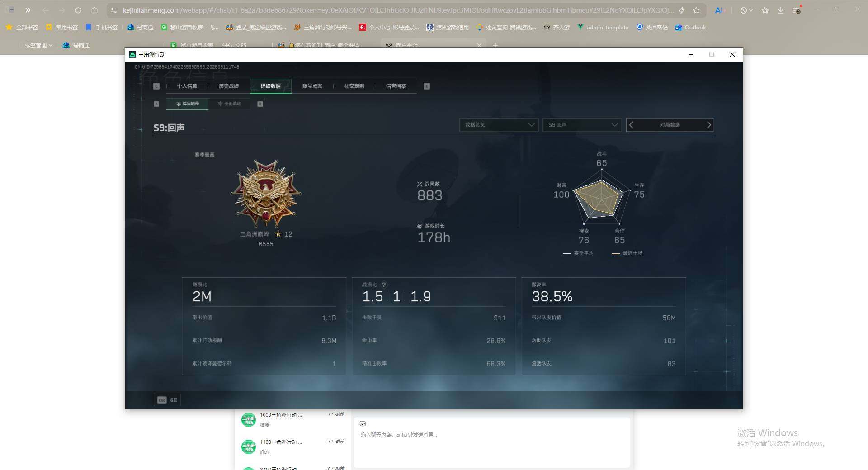Switch to 信誉档案 tab
868x470 pixels.
(396, 86)
